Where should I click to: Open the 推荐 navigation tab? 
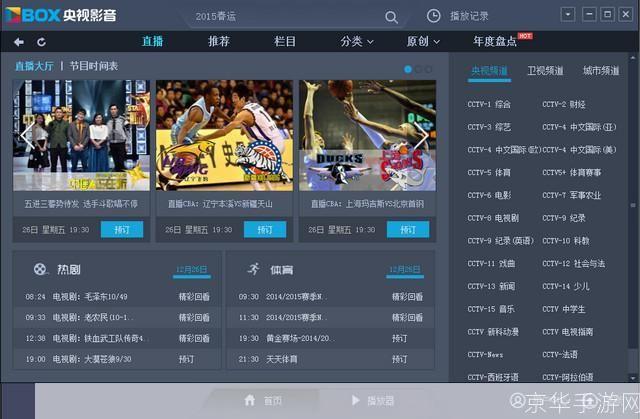tap(218, 42)
